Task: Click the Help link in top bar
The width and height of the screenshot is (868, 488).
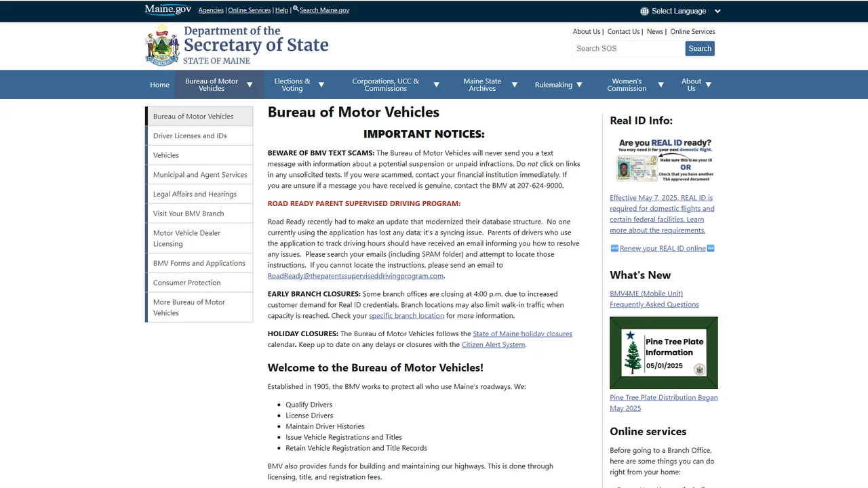Action: click(x=282, y=10)
